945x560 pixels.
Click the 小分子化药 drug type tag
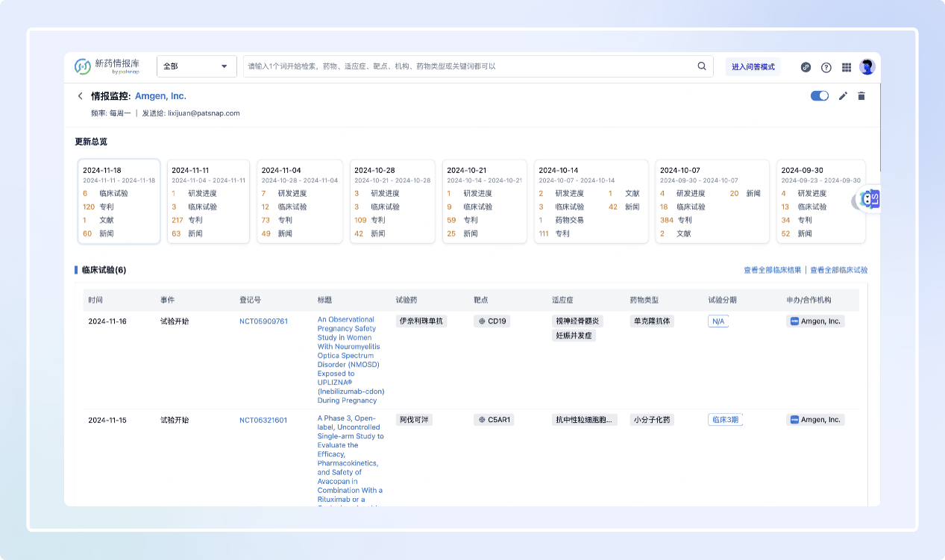coord(652,420)
